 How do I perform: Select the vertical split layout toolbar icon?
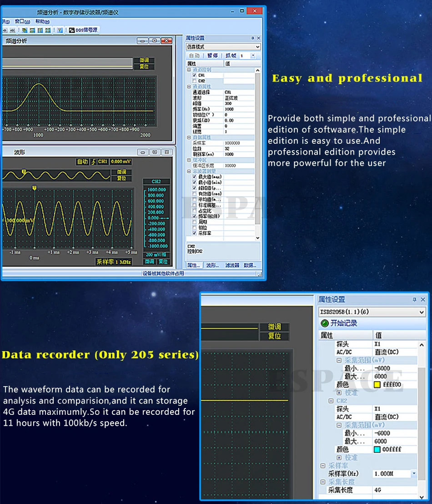40,30
